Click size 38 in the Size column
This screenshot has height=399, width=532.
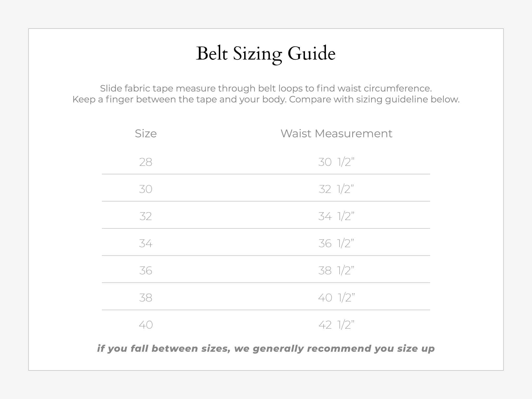[x=146, y=298]
